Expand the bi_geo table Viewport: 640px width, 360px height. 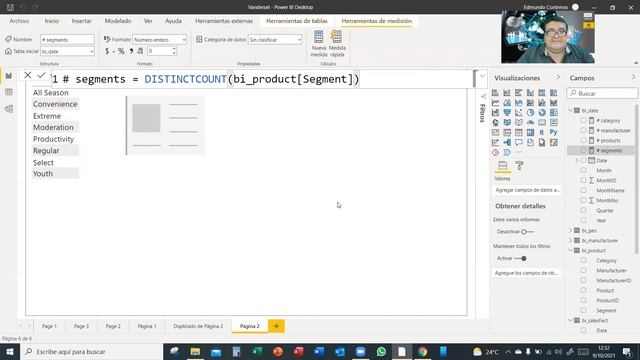click(x=571, y=230)
